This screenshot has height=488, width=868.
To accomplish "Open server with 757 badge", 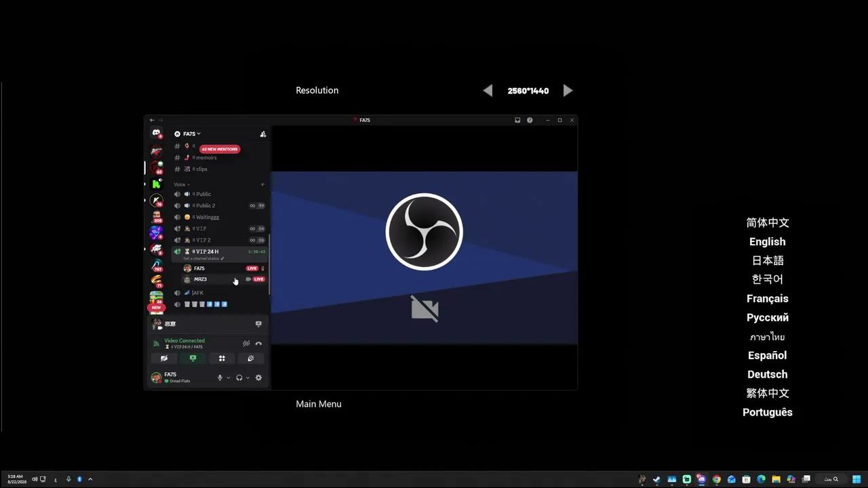I will 157,265.
